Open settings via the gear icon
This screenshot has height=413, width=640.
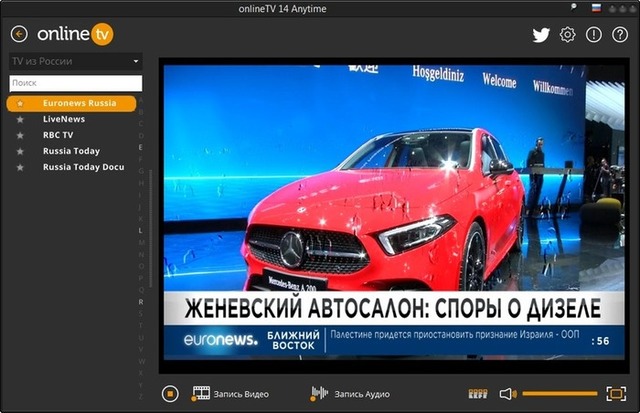pyautogui.click(x=568, y=34)
